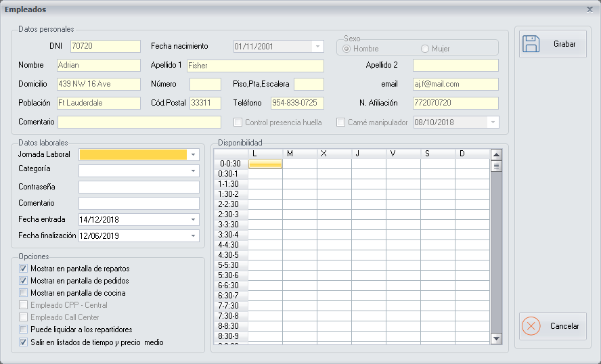Click the red X cancel icon
The height and width of the screenshot is (364, 601).
click(531, 326)
